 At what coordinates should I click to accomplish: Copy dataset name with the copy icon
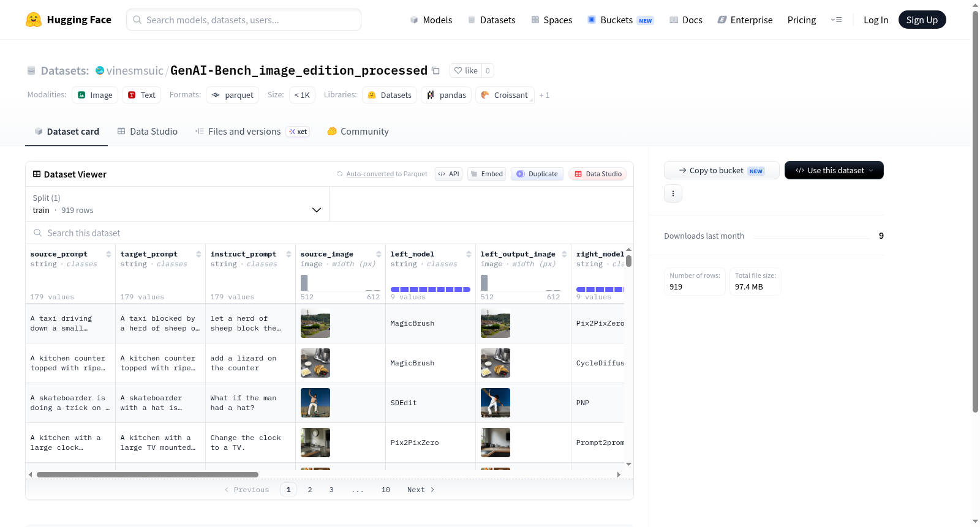[x=435, y=70]
